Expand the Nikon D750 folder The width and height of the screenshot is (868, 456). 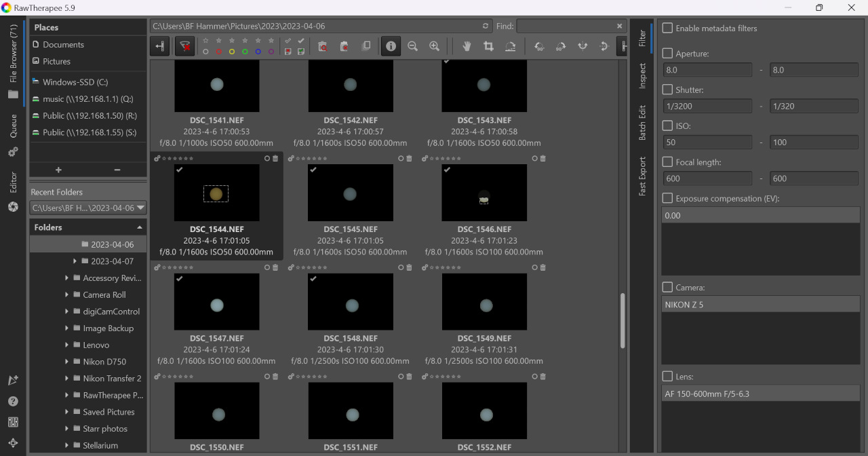click(67, 362)
